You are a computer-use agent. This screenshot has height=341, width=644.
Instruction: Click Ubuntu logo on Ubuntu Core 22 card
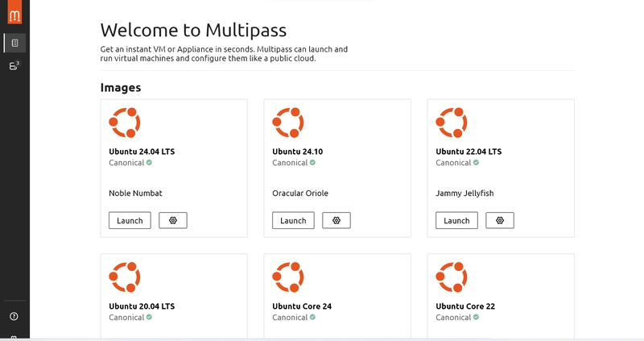coord(452,277)
